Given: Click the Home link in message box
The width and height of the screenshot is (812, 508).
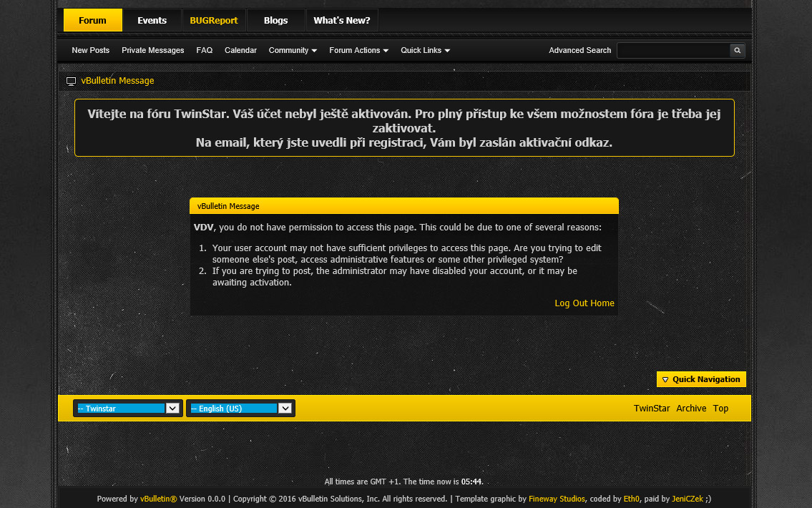Looking at the screenshot, I should 602,303.
